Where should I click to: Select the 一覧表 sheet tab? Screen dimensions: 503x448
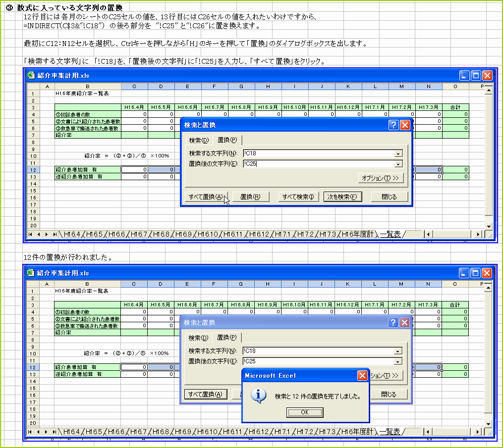click(390, 234)
